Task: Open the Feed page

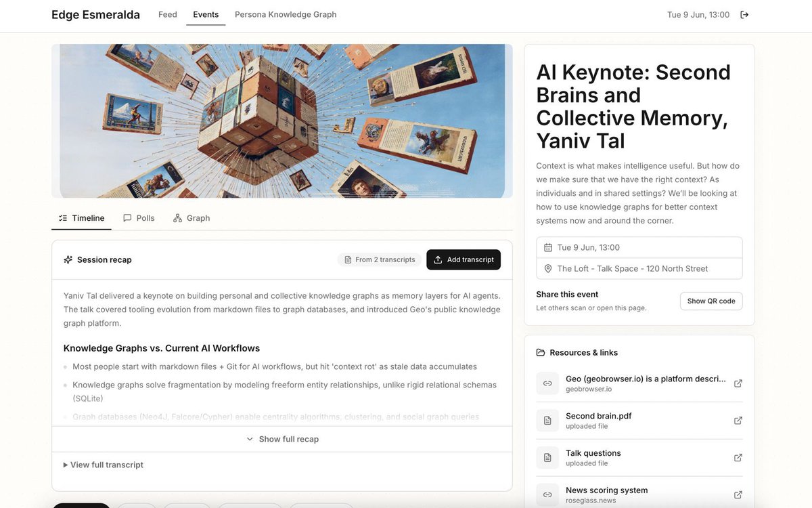Action: coord(168,14)
